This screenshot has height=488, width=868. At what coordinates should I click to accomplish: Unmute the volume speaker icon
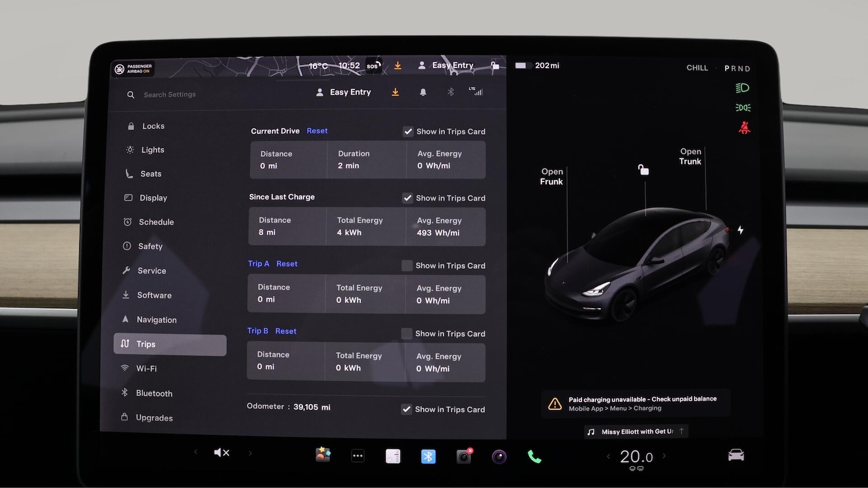coord(221,453)
